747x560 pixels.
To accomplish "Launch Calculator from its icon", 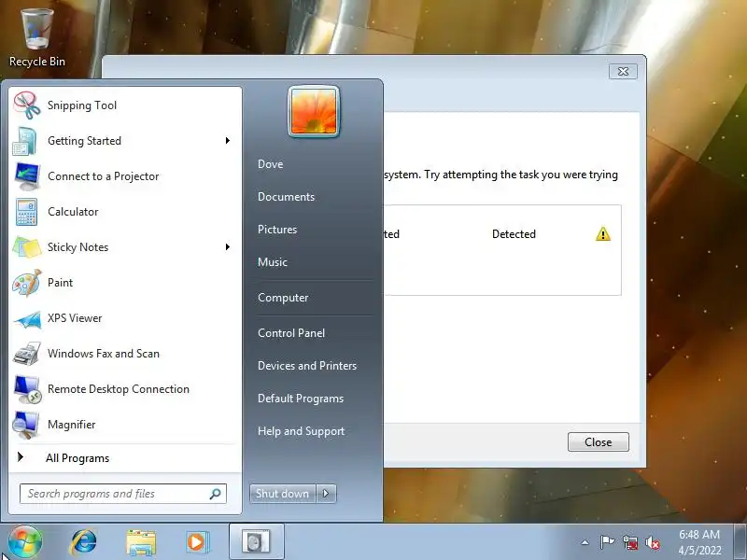I will pyautogui.click(x=26, y=212).
